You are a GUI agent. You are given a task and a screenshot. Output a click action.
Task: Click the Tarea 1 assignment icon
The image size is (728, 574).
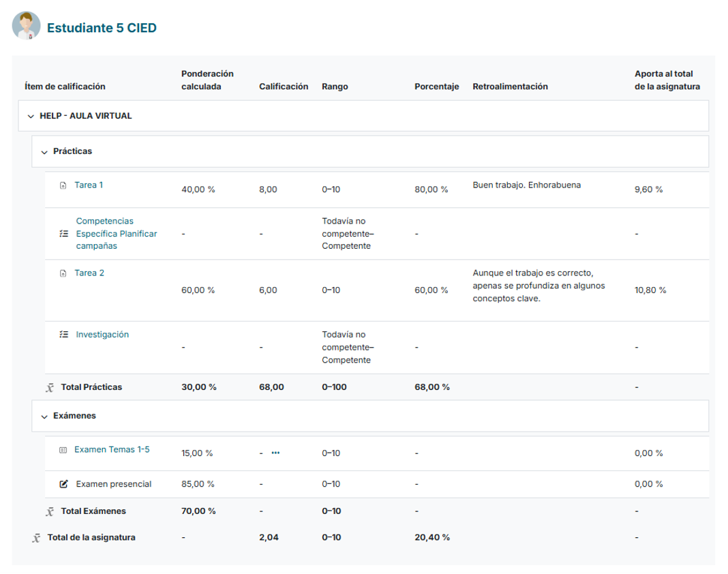63,185
